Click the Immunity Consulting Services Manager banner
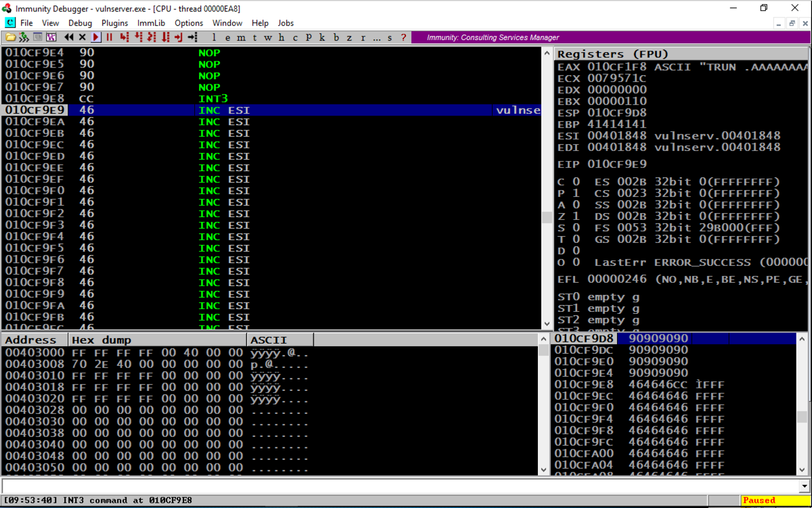The height and width of the screenshot is (508, 812). pos(493,37)
